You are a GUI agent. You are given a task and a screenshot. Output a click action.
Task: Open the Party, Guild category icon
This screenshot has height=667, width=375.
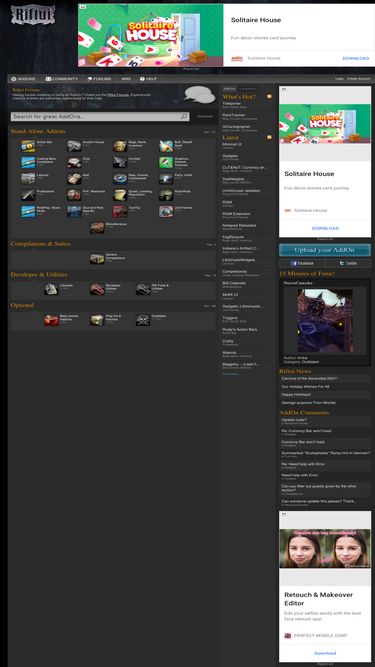coord(166,179)
